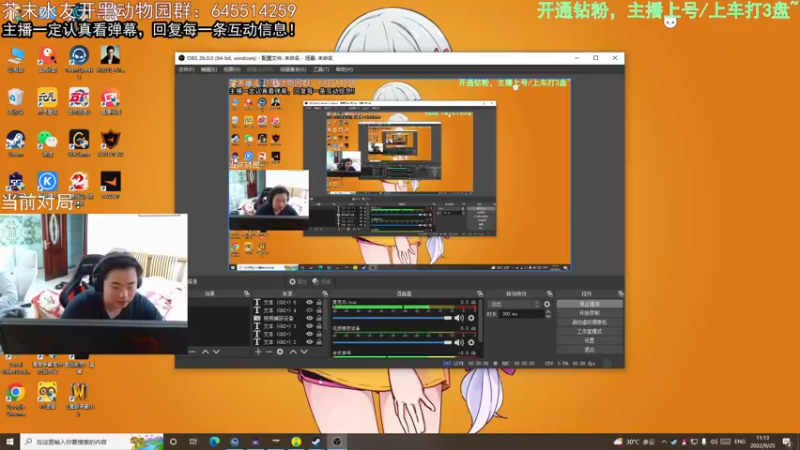Pop out the Controls dock panel
The height and width of the screenshot is (450, 800).
click(x=620, y=294)
